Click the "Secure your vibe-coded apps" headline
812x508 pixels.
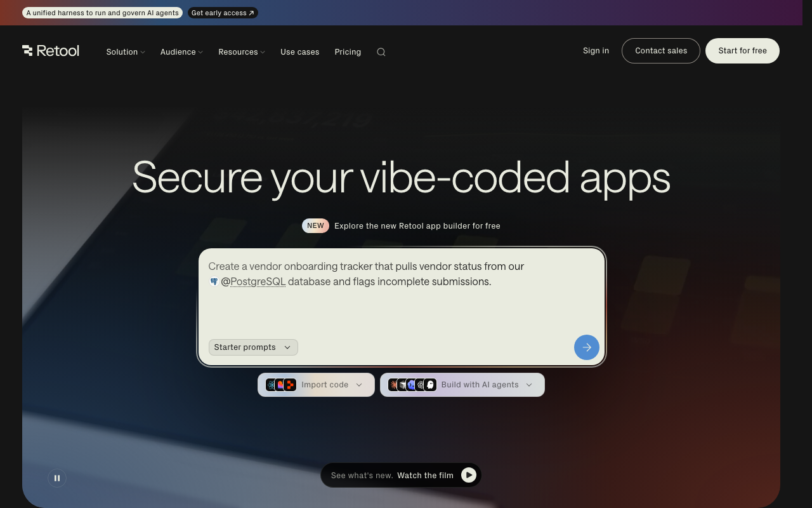coord(401,177)
